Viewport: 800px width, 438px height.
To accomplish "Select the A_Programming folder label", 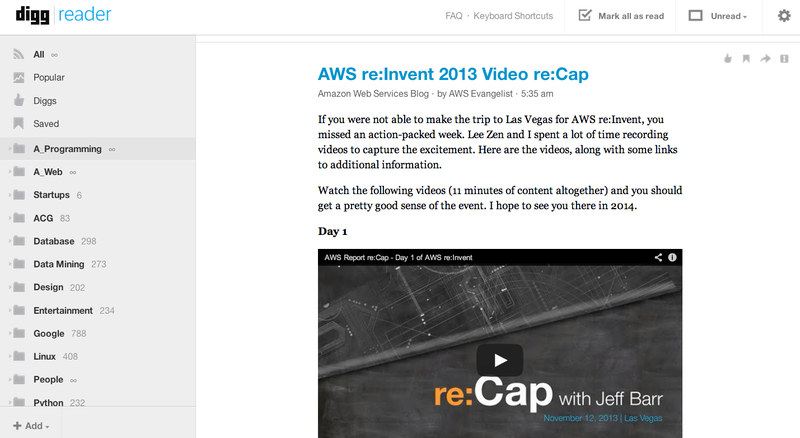I will pos(67,149).
